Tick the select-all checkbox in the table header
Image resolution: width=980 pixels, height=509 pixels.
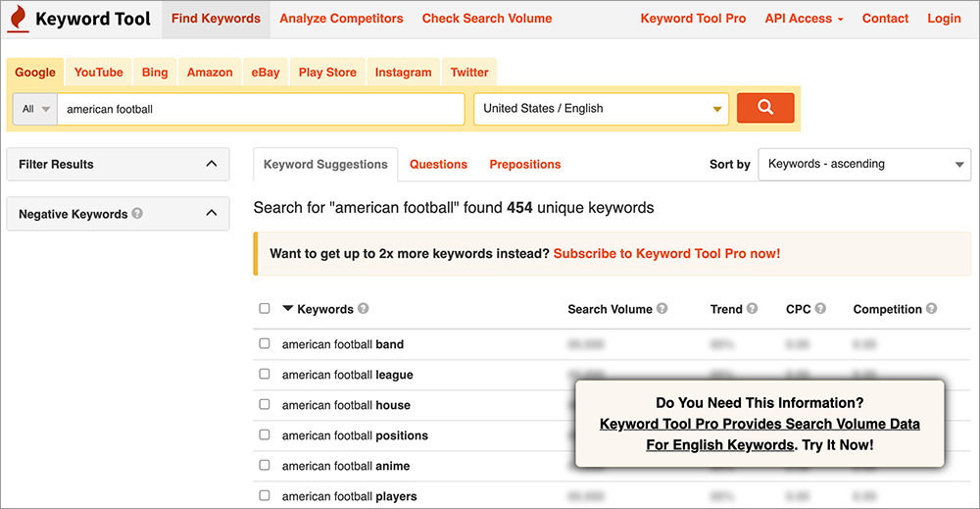click(265, 308)
